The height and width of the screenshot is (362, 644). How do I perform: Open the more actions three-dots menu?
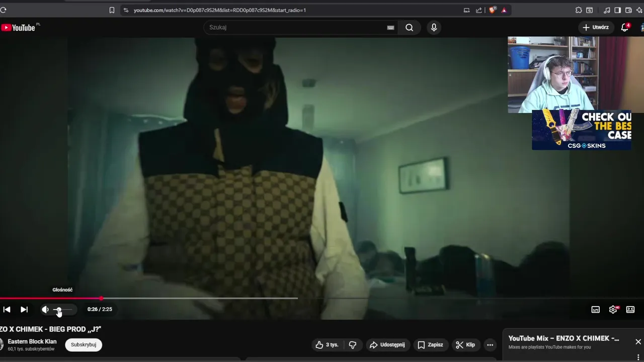[x=490, y=345]
